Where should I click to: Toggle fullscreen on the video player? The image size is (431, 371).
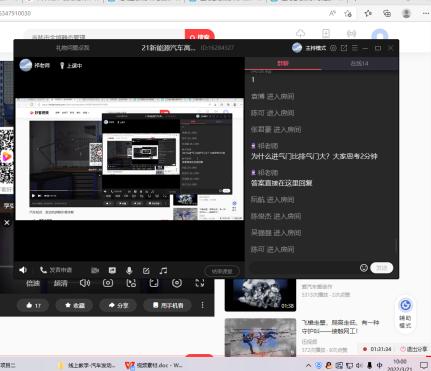click(x=200, y=283)
